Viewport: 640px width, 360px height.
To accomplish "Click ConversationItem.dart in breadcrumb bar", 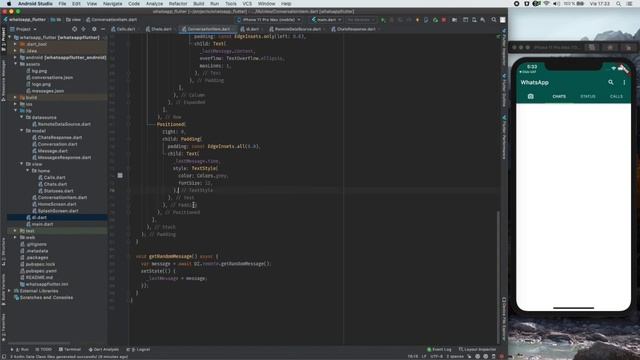I will 111,20.
